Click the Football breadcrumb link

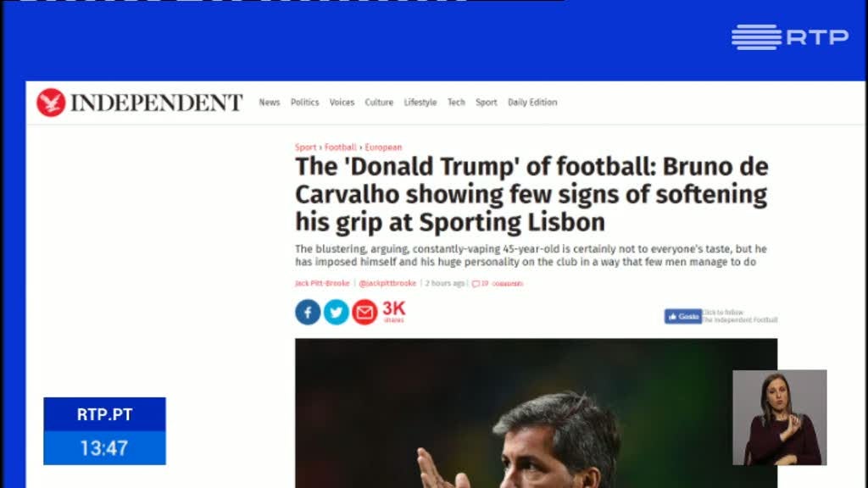point(341,147)
